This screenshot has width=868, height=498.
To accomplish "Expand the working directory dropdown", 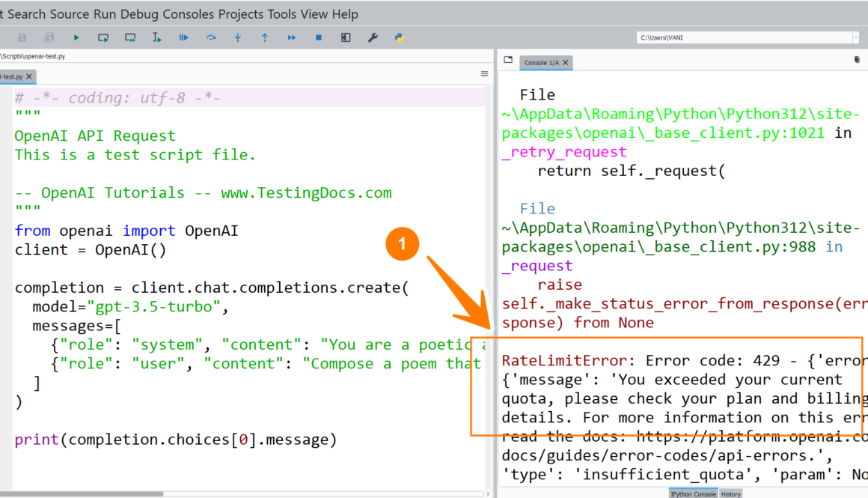I will point(855,37).
